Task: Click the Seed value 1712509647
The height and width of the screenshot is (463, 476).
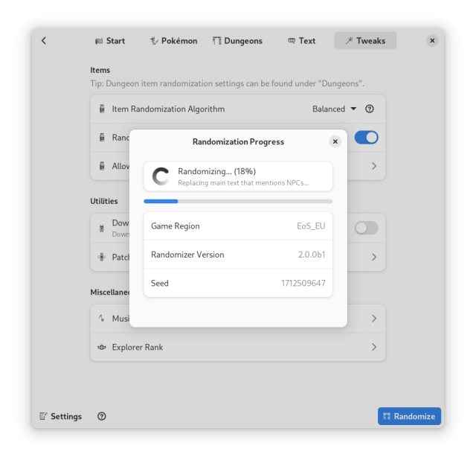Action: click(x=303, y=283)
